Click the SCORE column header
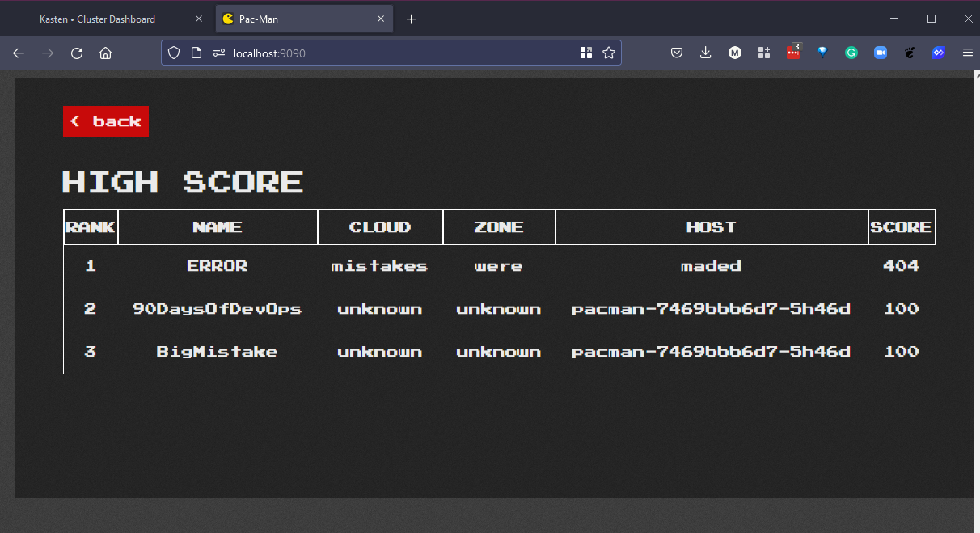 [901, 227]
